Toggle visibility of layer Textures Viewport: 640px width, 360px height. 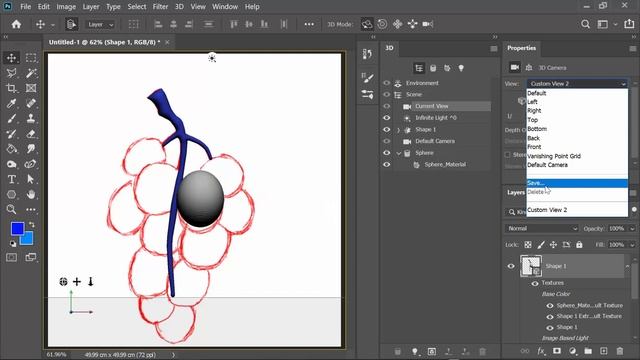point(535,283)
